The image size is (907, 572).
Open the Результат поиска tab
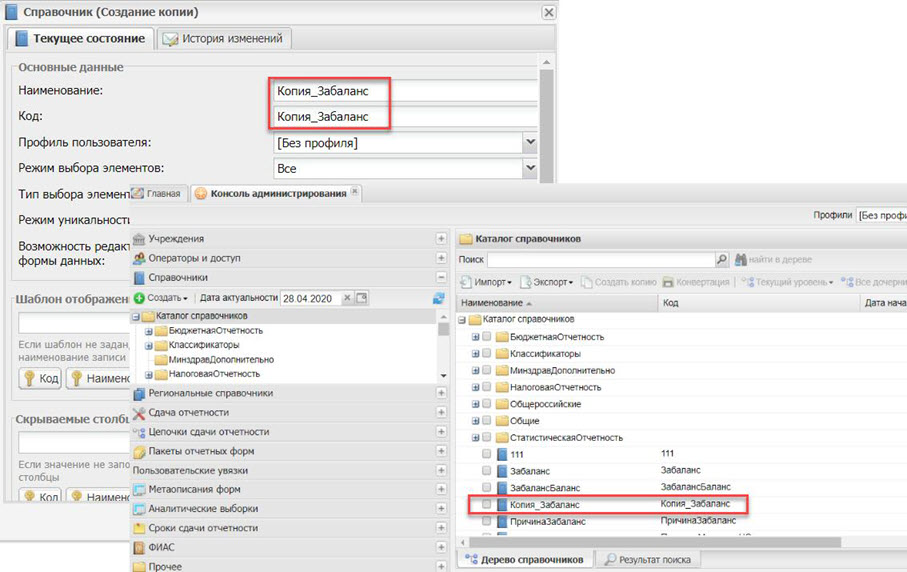coord(647,560)
